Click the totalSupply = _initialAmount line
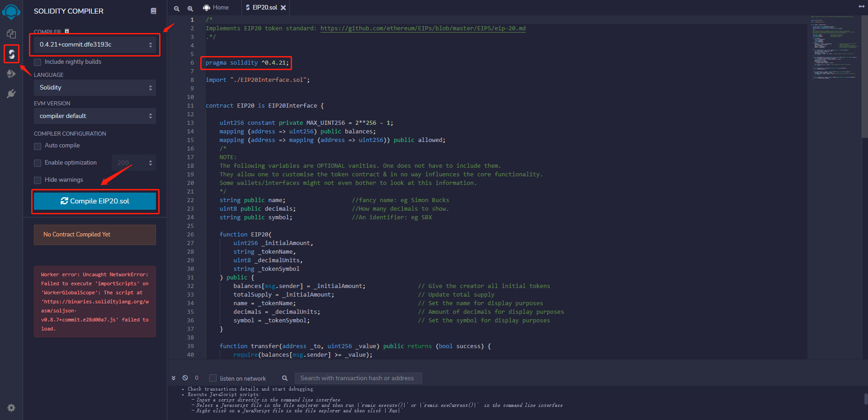Viewport: 868px width, 420px height. click(284, 295)
